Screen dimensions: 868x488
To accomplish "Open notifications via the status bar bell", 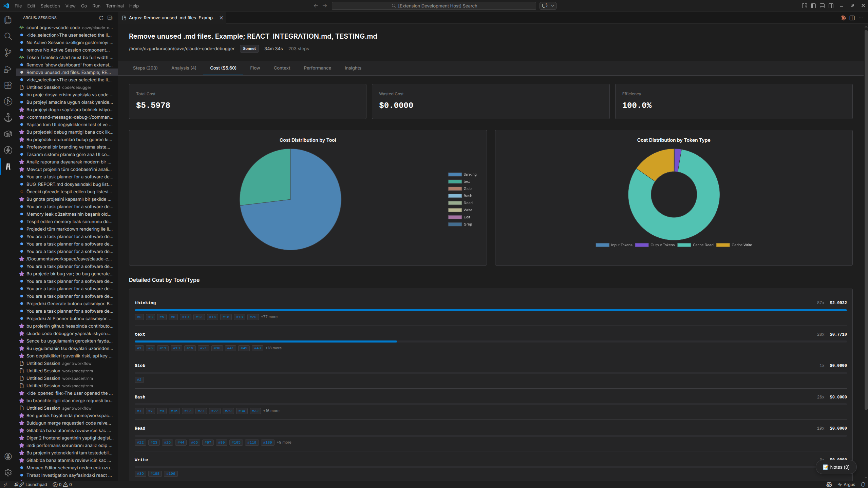I will pyautogui.click(x=864, y=484).
